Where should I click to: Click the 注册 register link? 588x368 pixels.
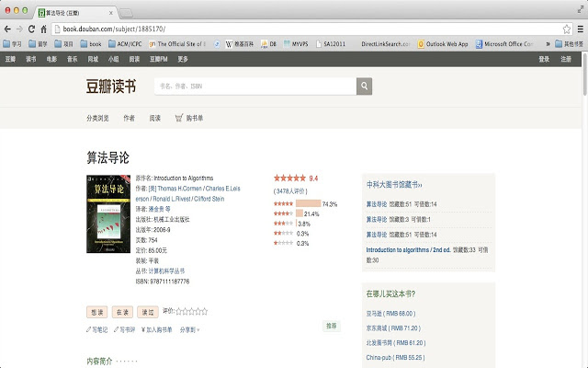(566, 59)
